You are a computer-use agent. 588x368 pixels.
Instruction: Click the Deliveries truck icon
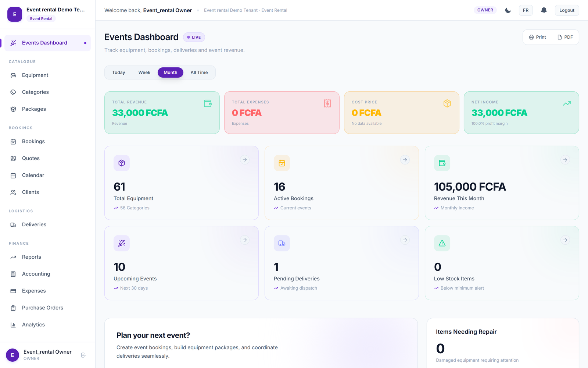13,224
